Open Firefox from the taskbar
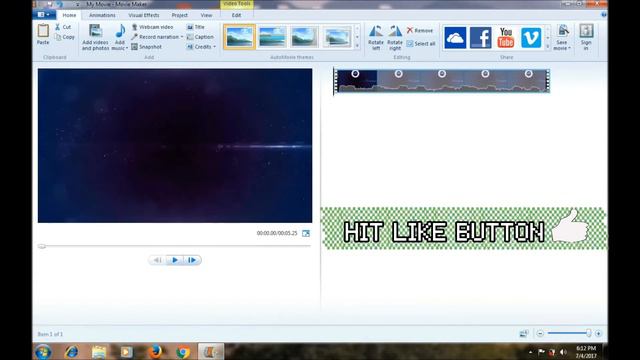 (155, 352)
